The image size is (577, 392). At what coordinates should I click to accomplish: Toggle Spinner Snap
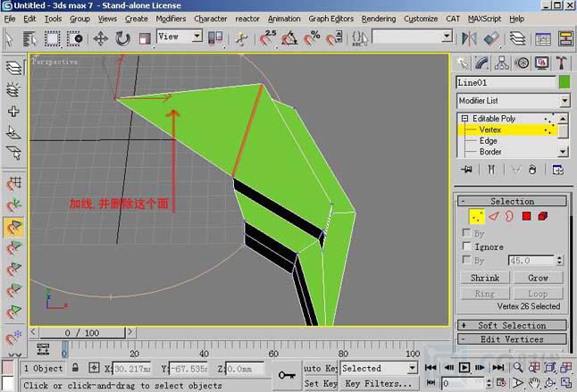(x=334, y=38)
